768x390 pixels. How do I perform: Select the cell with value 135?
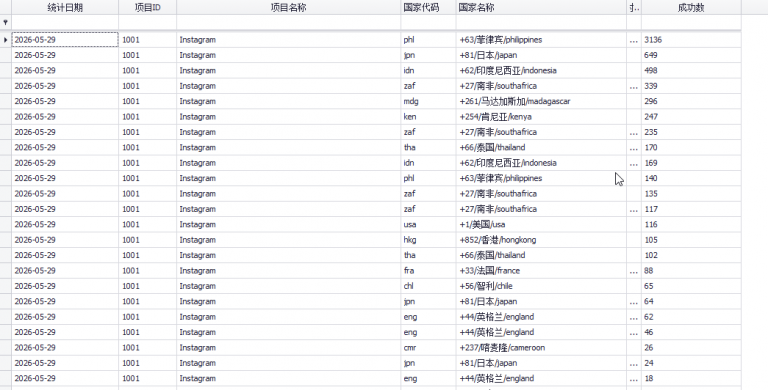691,194
